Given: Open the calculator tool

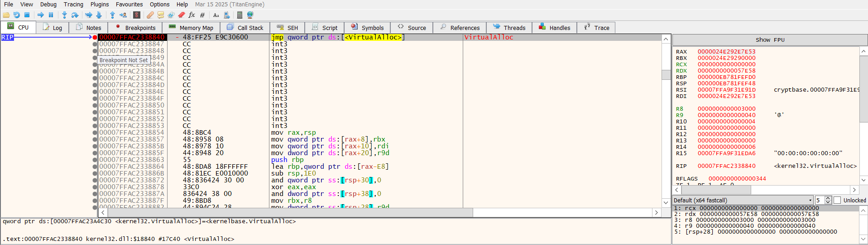Looking at the screenshot, I should pyautogui.click(x=240, y=15).
